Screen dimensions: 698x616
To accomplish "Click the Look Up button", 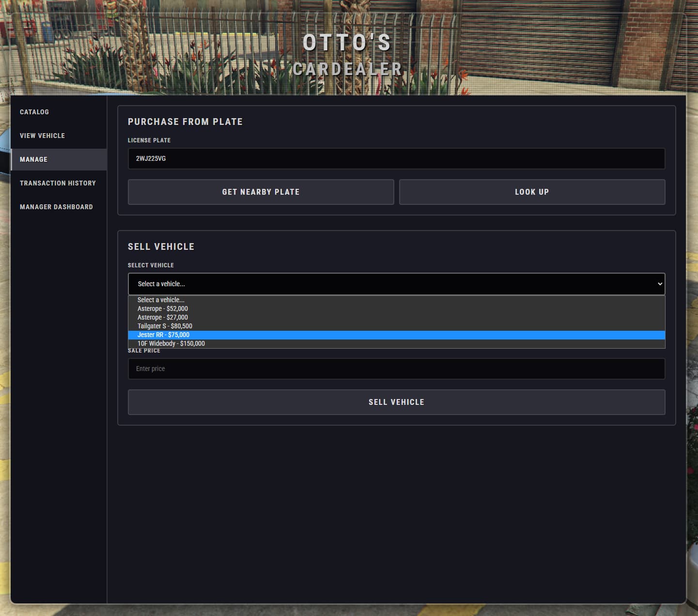I will [x=531, y=192].
